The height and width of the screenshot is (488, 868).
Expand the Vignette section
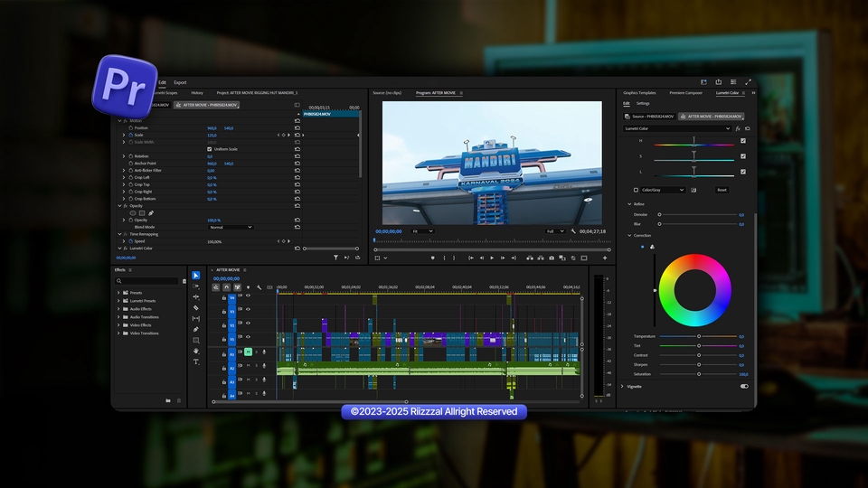(x=622, y=387)
